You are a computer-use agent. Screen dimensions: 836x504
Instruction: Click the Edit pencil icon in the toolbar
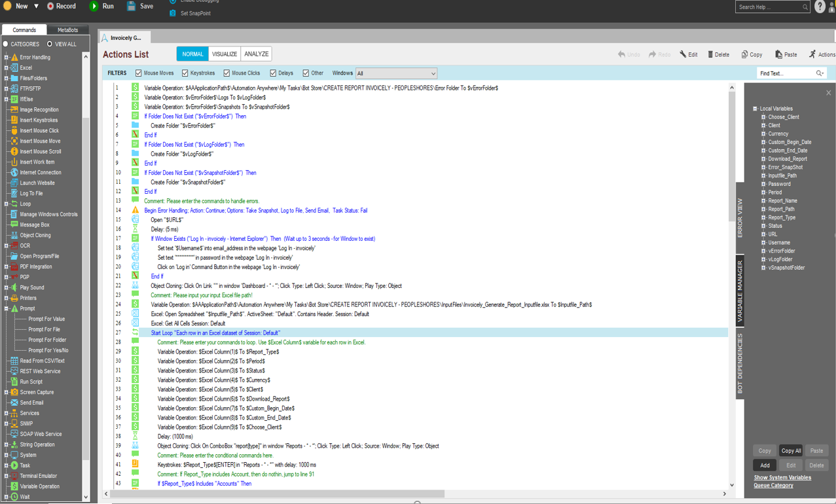click(683, 55)
